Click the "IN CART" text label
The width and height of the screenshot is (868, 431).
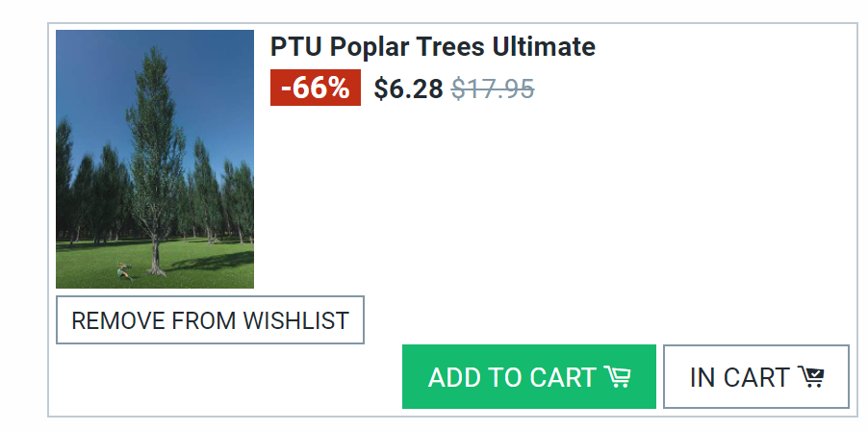[739, 377]
